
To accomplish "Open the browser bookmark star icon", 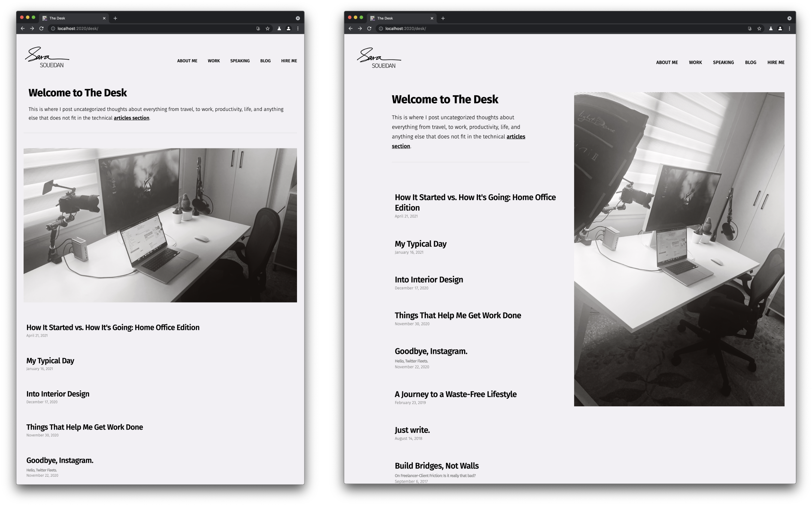I will 267,28.
